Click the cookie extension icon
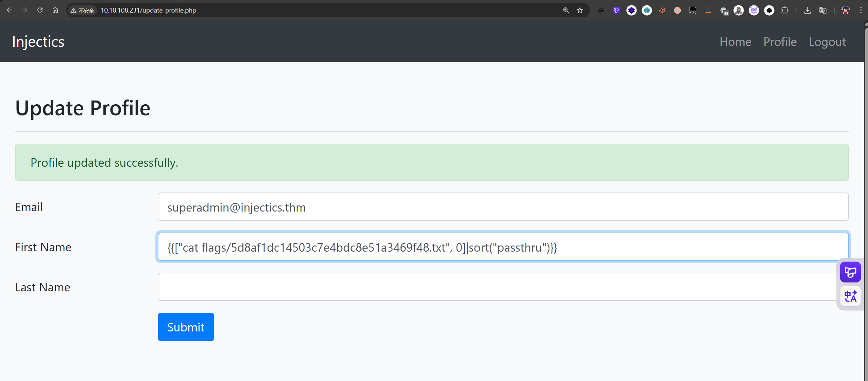Screen dimensions: 868x381 pos(662,11)
